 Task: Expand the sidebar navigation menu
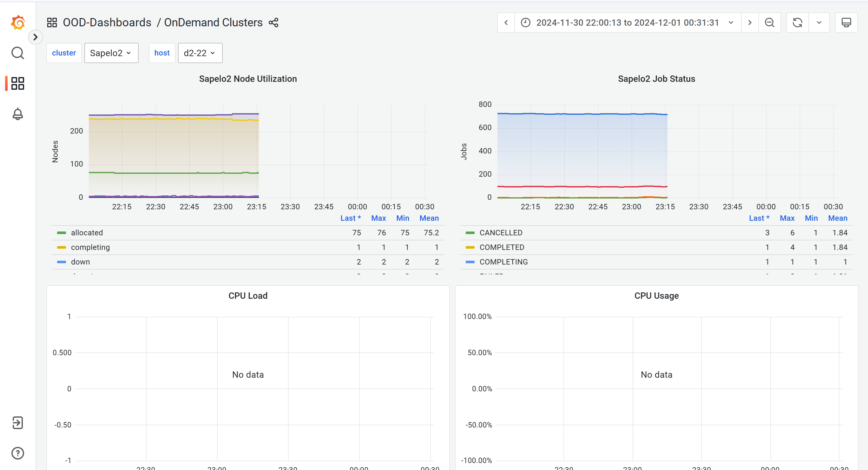36,37
